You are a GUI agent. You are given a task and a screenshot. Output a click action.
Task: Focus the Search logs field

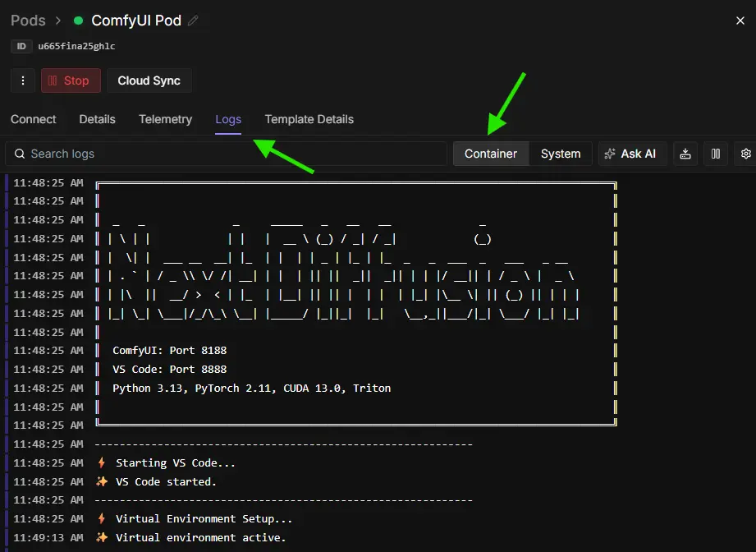click(x=226, y=154)
